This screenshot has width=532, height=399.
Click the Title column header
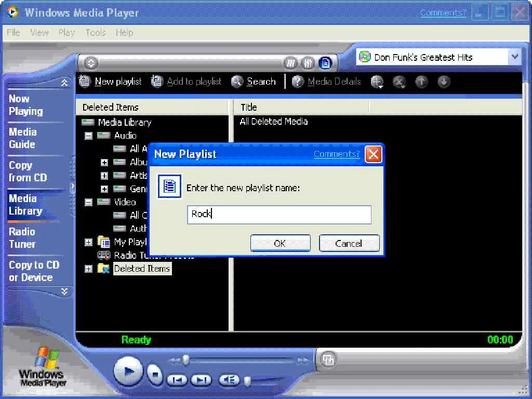301,107
